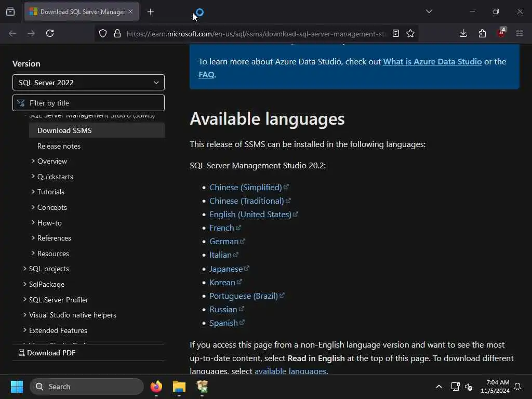Expand the Extended Features node
Screen dimensions: 532x399
pos(58,330)
